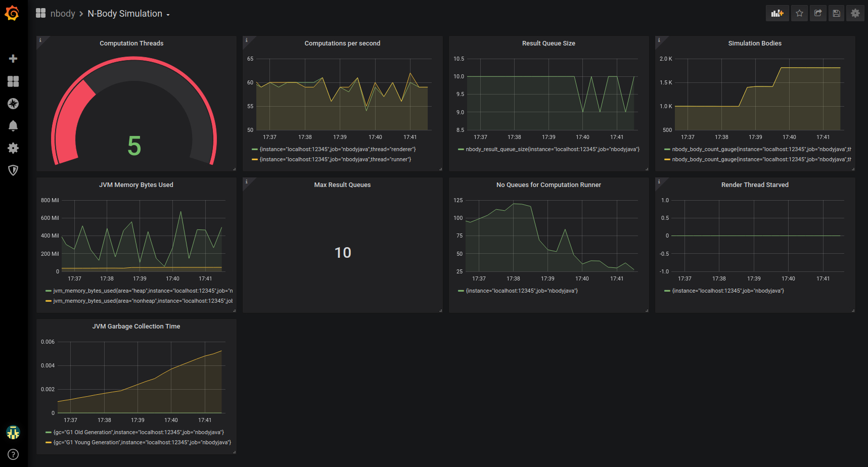This screenshot has width=868, height=467.
Task: Open the Configuration gear in the sidebar
Action: coord(13,148)
